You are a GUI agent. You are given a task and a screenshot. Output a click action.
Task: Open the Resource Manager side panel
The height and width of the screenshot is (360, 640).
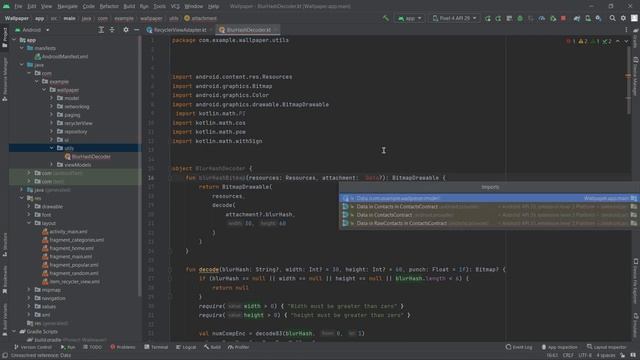[5, 80]
